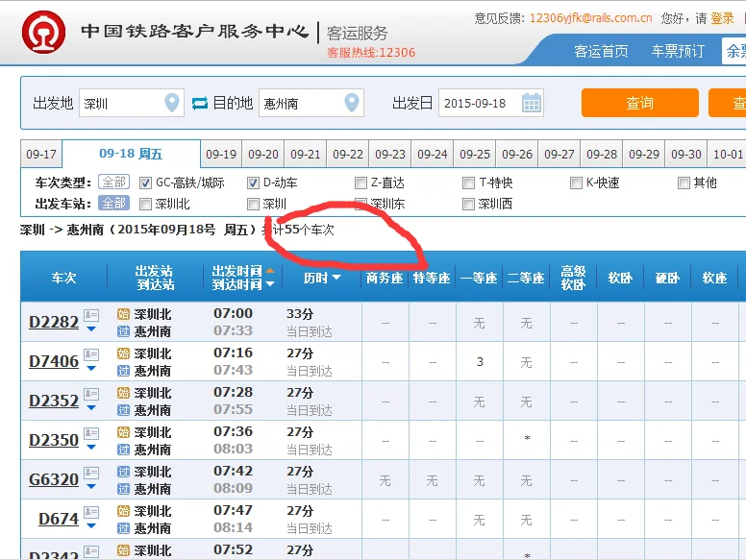Image resolution: width=746 pixels, height=560 pixels.
Task: Enable K-快速 train type filter
Action: pyautogui.click(x=576, y=183)
